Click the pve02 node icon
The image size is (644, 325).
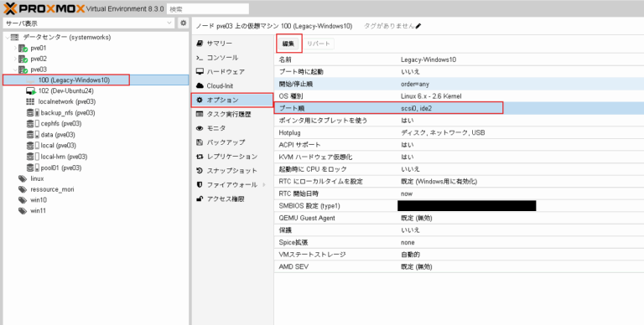[23, 59]
